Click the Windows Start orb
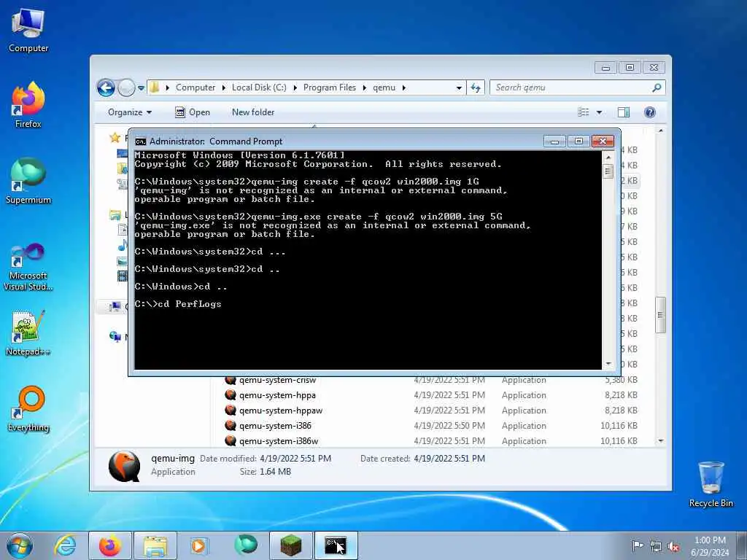747x560 pixels. [20, 545]
